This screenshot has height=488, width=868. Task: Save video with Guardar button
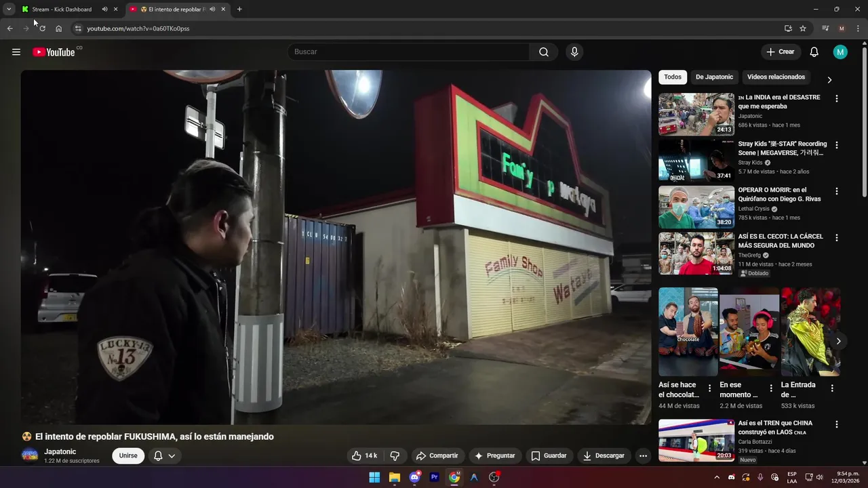point(549,455)
